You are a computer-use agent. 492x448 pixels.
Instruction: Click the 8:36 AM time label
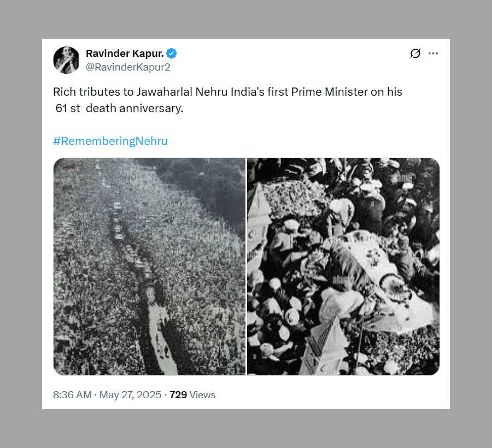73,394
